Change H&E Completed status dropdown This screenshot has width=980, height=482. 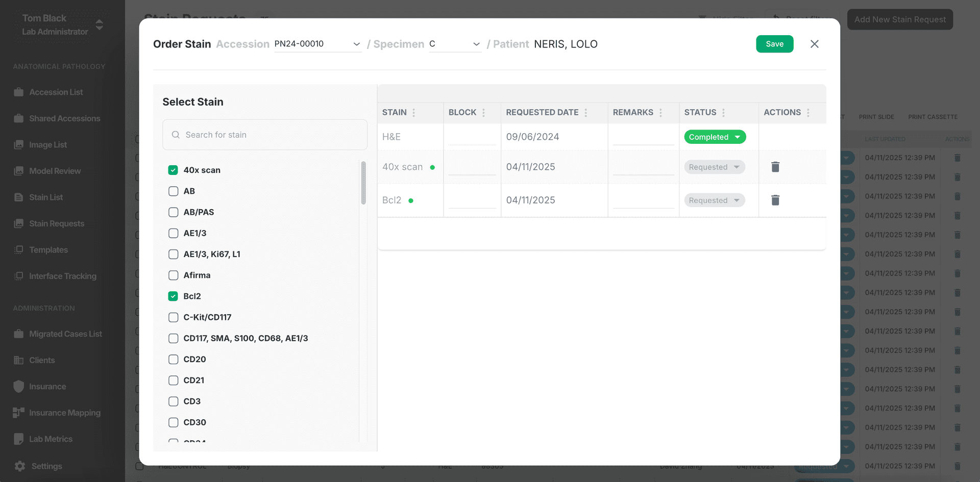pyautogui.click(x=715, y=137)
